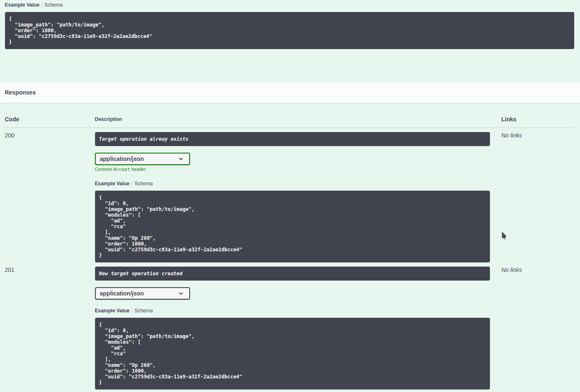Click the 'Target operation alreay exists' description bar
The width and height of the screenshot is (580, 392).
(x=292, y=139)
